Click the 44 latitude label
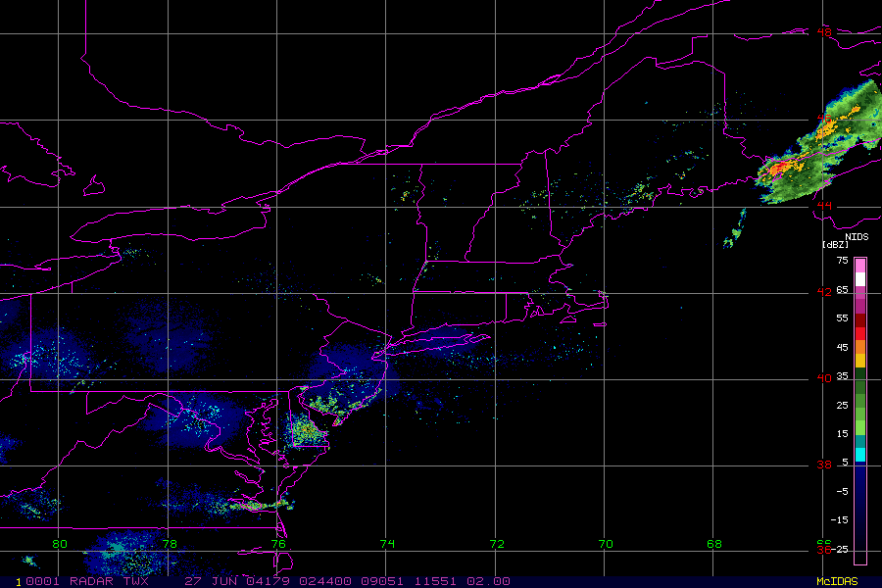This screenshot has height=588, width=882. tap(824, 206)
